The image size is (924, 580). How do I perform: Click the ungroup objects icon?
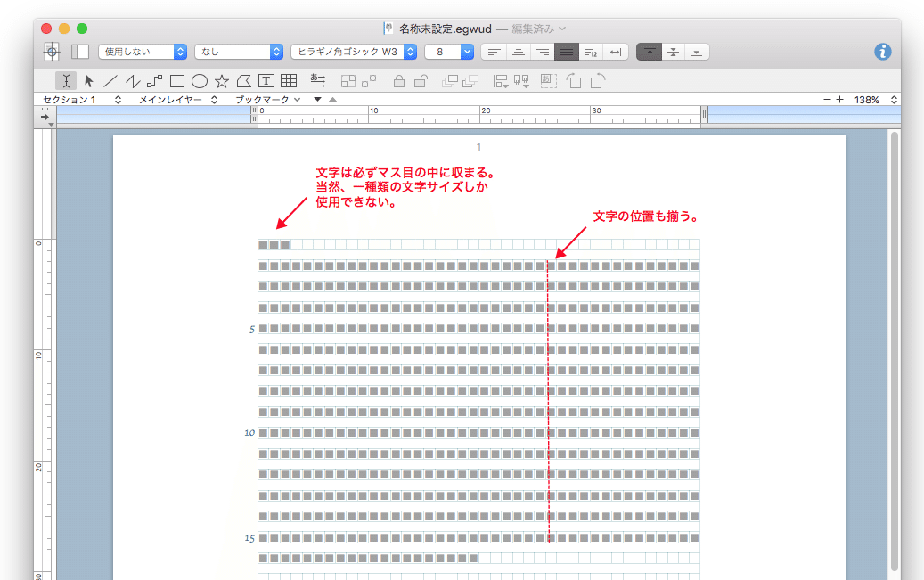(x=369, y=81)
